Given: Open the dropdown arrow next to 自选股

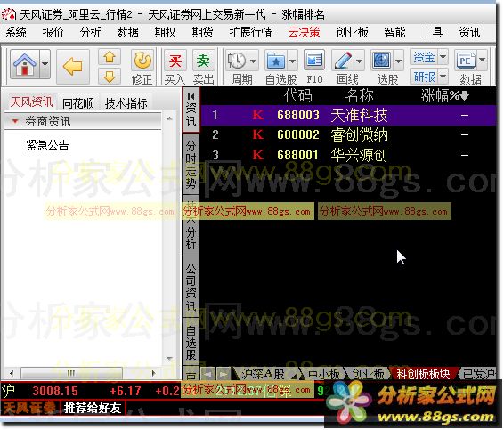Looking at the screenshot, I should pos(292,61).
